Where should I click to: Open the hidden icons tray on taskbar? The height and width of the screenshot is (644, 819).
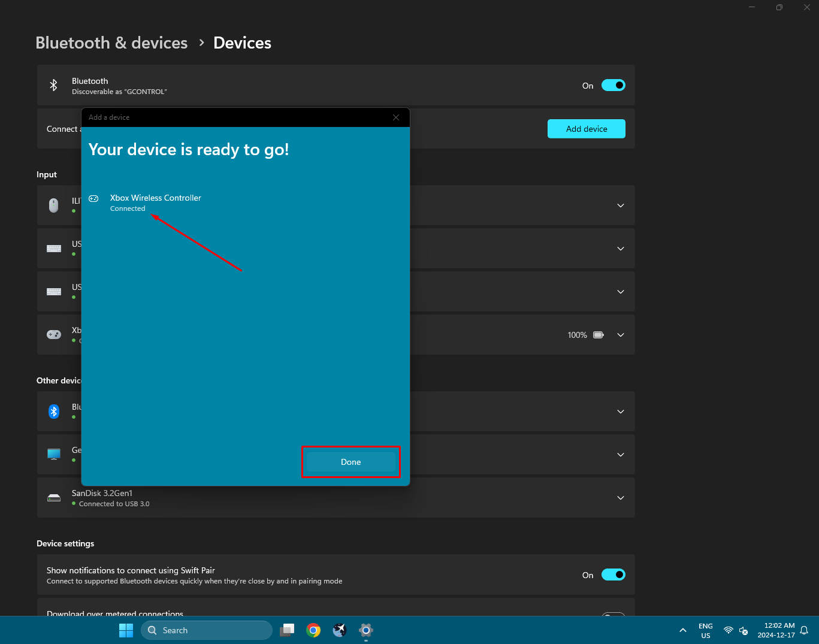682,630
